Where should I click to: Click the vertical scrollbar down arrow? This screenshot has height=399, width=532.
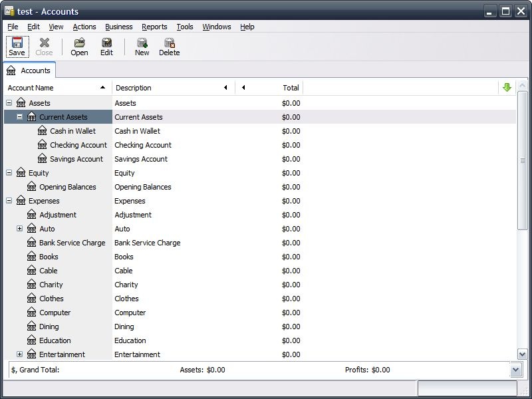click(x=522, y=354)
